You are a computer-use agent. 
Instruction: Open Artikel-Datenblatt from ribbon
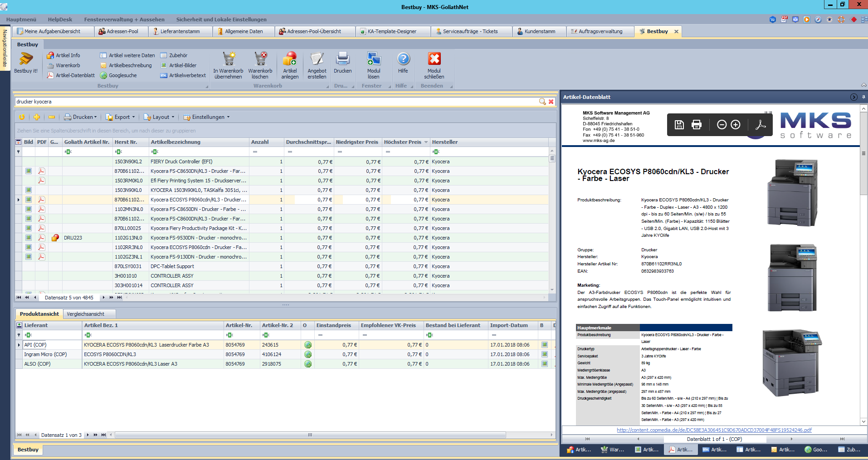pyautogui.click(x=70, y=75)
